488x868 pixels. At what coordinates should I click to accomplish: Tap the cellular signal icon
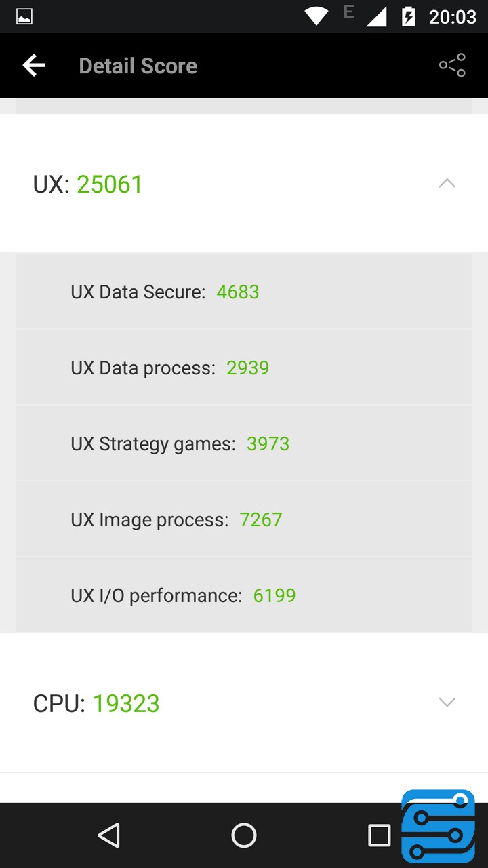376,16
